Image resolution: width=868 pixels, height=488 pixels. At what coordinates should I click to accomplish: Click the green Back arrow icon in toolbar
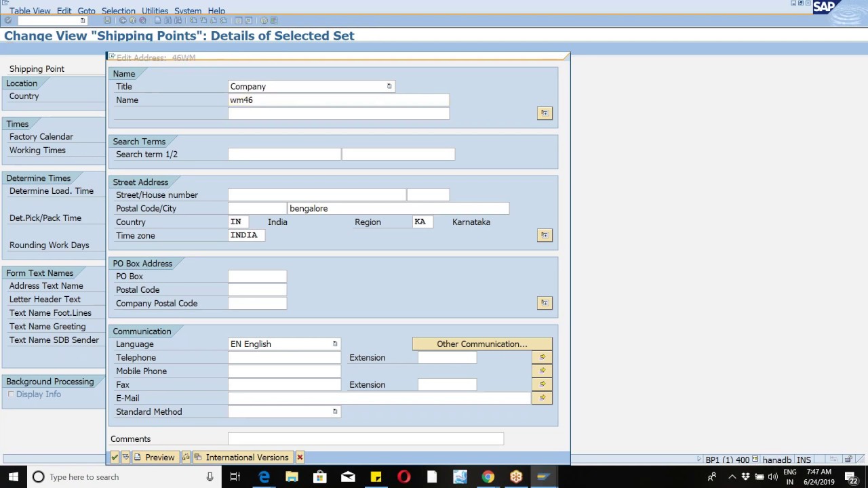click(123, 20)
